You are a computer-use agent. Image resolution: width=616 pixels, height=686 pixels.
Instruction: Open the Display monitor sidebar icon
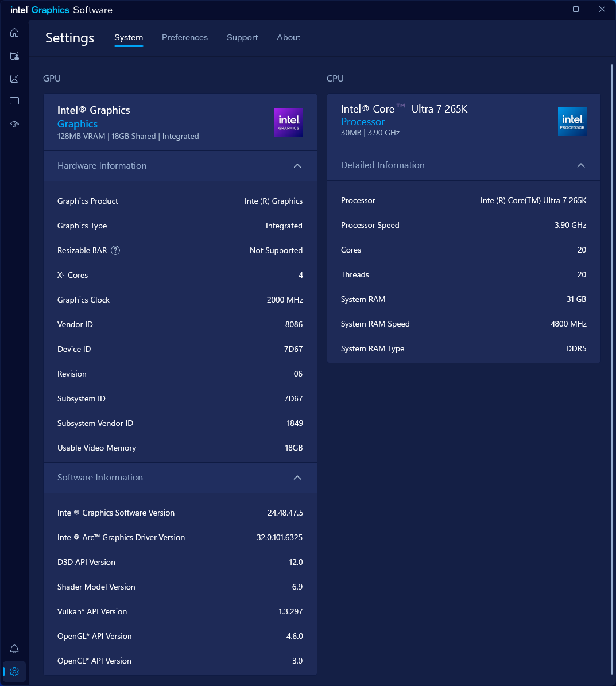click(x=14, y=102)
